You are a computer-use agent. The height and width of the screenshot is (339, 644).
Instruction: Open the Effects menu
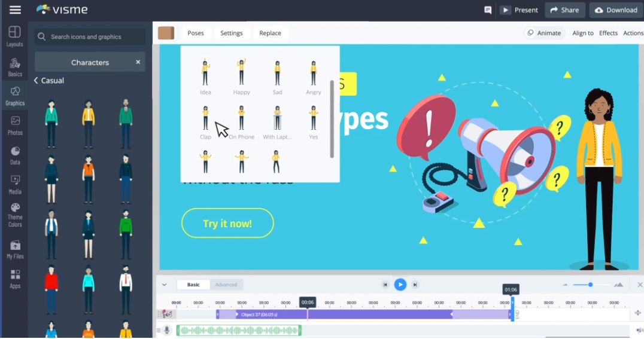pos(608,33)
